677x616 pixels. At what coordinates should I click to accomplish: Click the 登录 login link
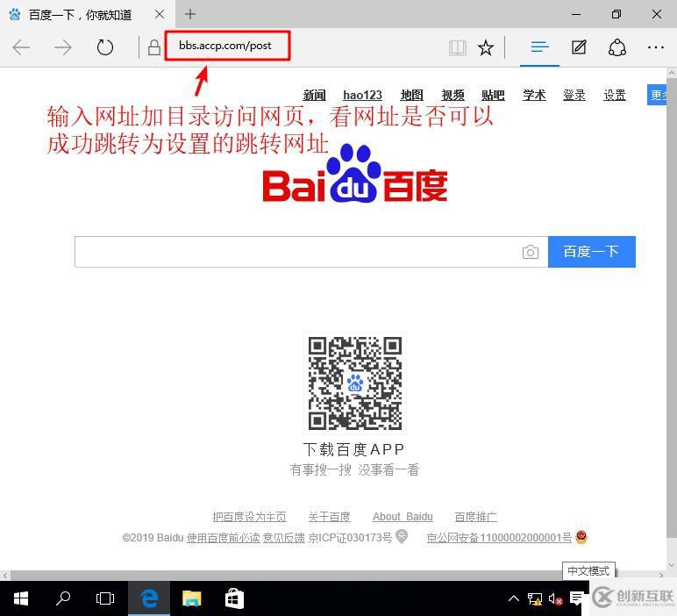pyautogui.click(x=574, y=95)
